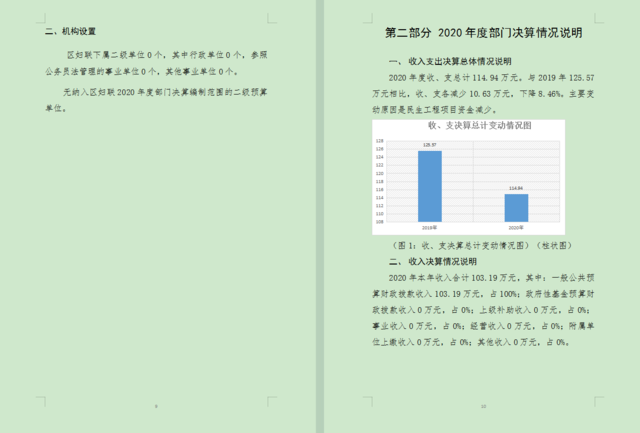640x433 pixels.
Task: Click the heading 一、收入支出决算总体情况说明
Action: click(449, 61)
